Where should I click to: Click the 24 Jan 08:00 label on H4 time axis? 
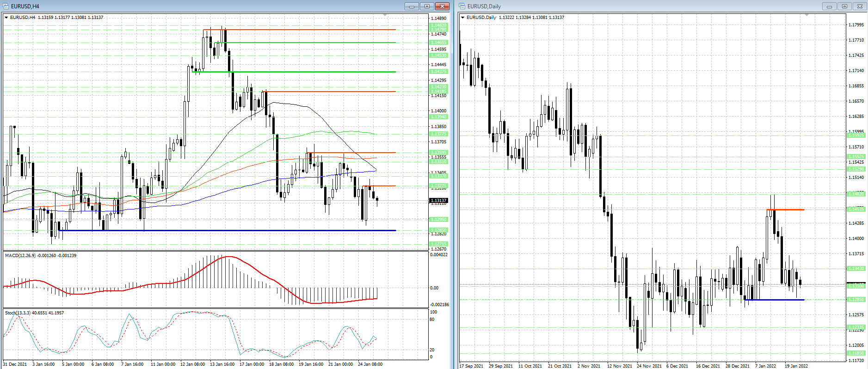click(370, 364)
